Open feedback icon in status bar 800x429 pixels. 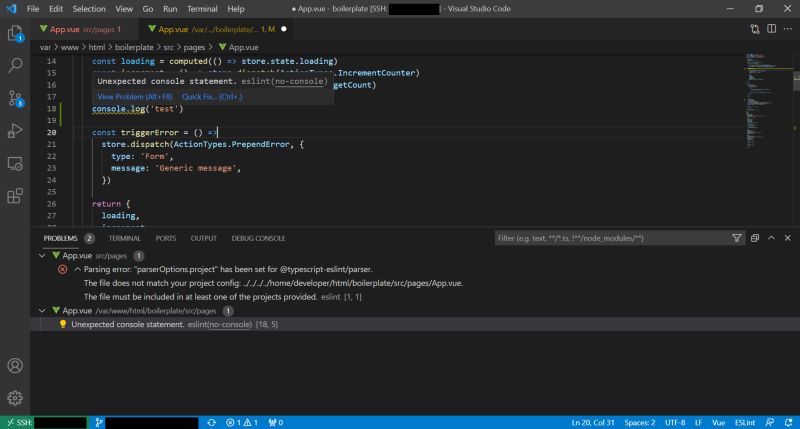pyautogui.click(x=770, y=422)
